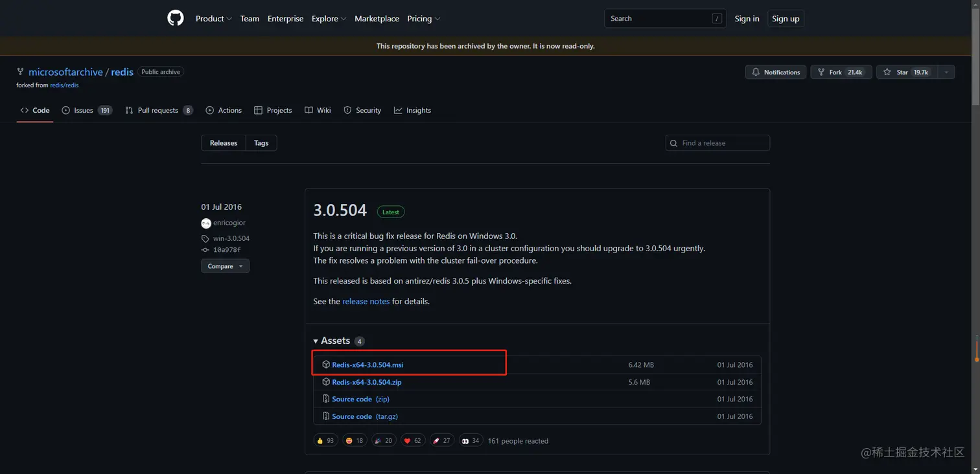Click the GitHub logo icon

[x=176, y=18]
